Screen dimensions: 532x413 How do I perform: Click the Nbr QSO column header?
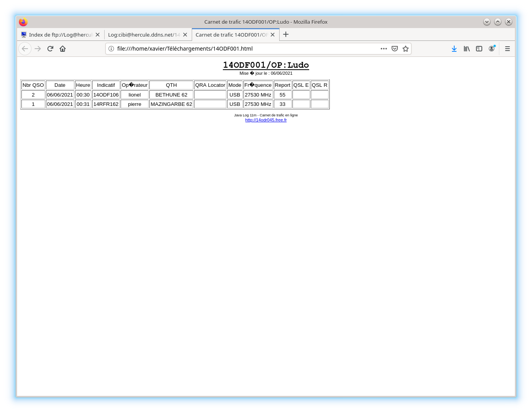[x=33, y=85]
